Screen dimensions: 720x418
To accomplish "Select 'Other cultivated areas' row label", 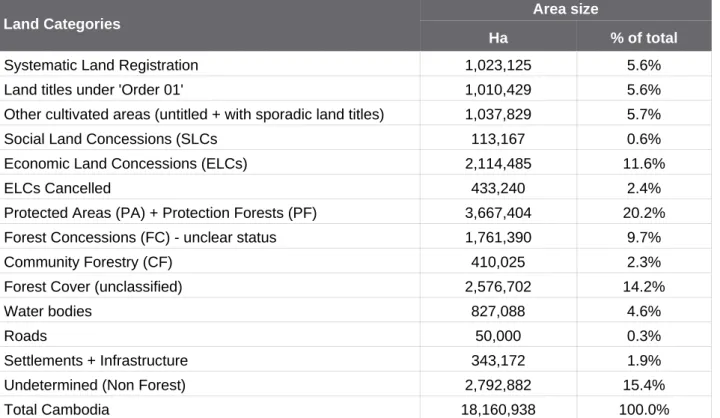I will [194, 114].
